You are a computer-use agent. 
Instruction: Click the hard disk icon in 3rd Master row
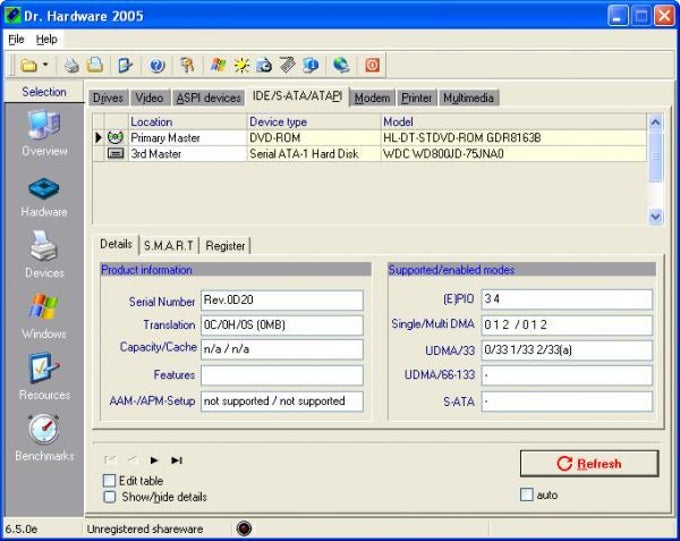coord(115,154)
